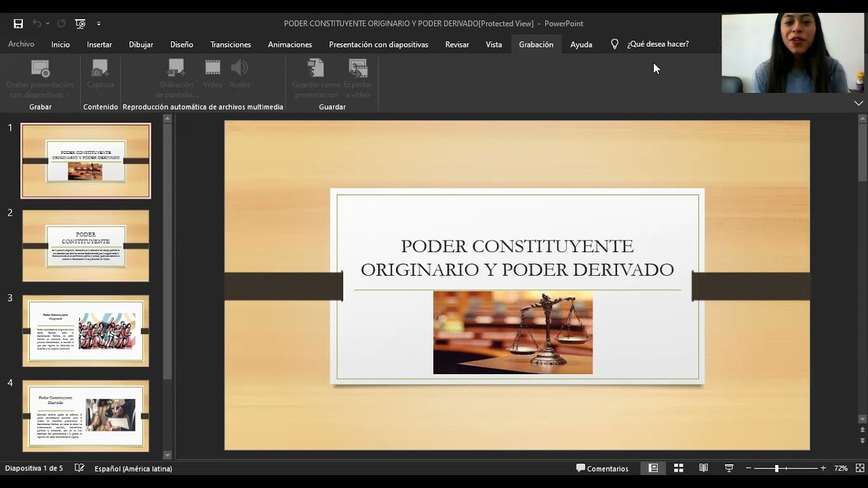Click the slide panel scroll down arrow
868x488 pixels.
[x=167, y=455]
